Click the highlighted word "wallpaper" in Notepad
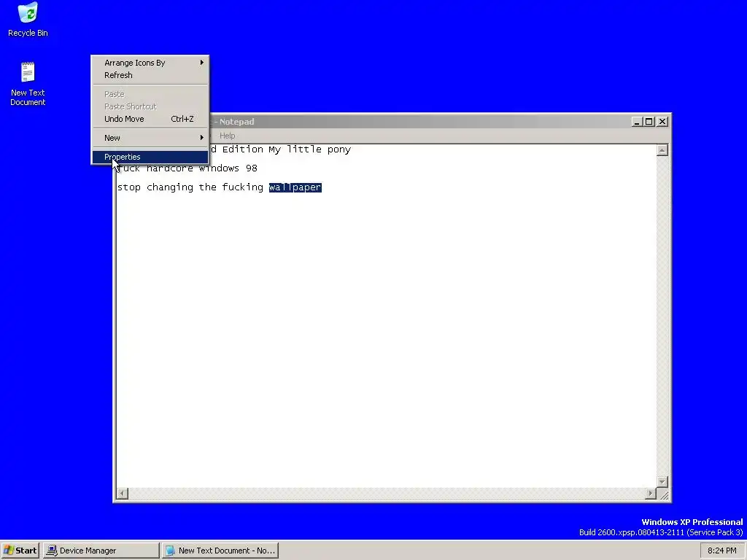Viewport: 747px width, 560px height. [x=295, y=187]
